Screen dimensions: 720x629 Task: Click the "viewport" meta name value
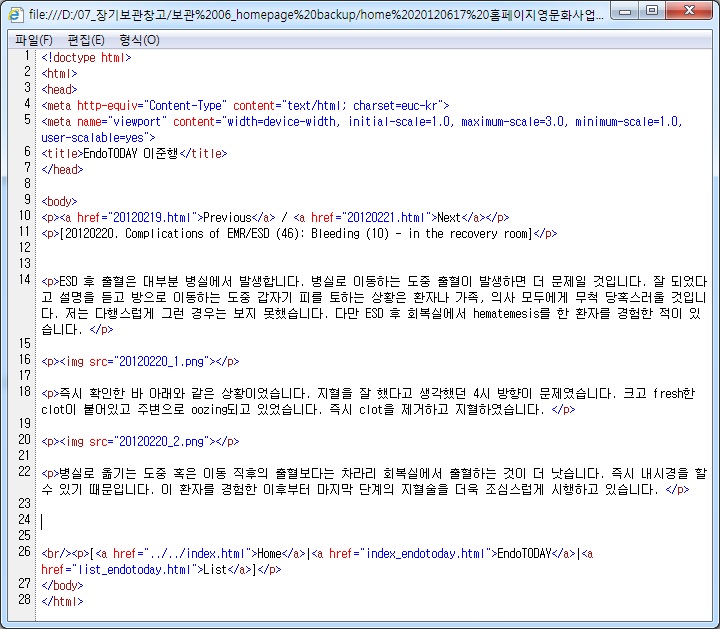tap(137, 122)
